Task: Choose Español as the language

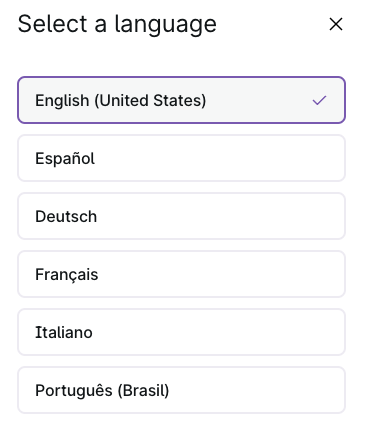Action: 181,158
